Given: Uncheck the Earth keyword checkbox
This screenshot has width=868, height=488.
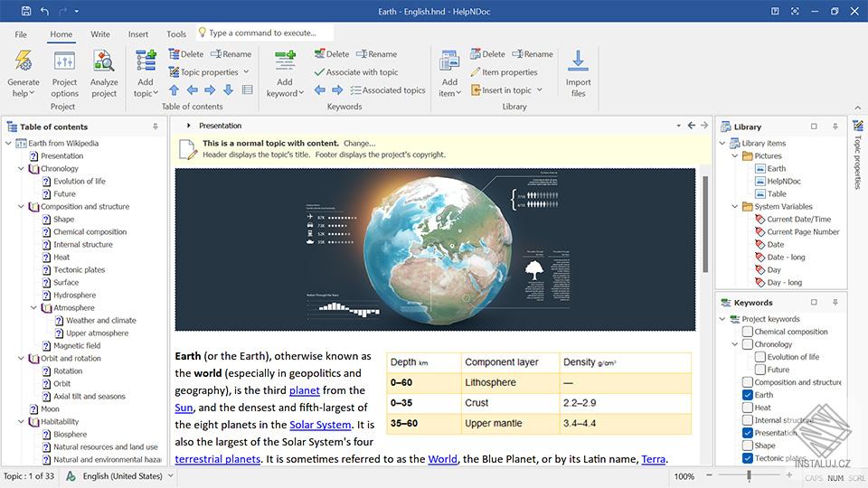Looking at the screenshot, I should (x=747, y=395).
